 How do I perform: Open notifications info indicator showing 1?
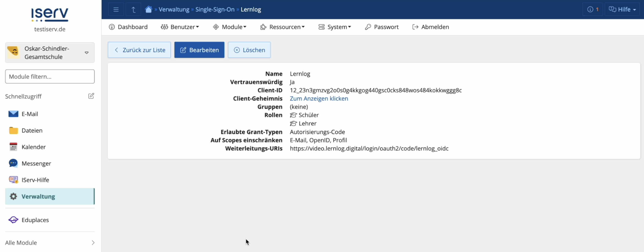592,9
